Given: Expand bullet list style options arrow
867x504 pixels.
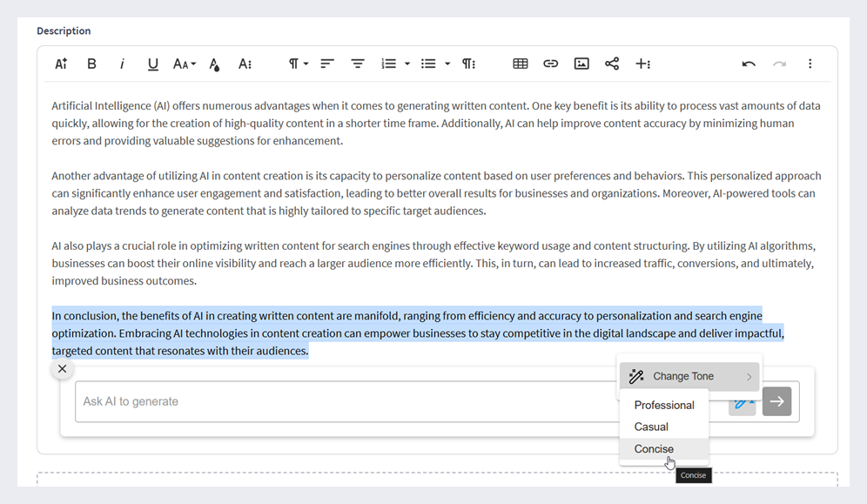Looking at the screenshot, I should tap(447, 64).
